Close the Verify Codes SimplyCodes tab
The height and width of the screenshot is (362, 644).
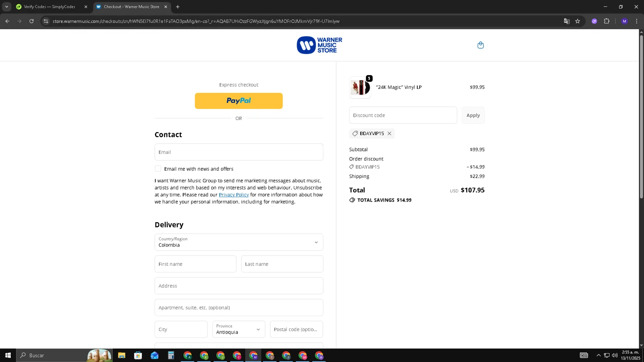(85, 7)
